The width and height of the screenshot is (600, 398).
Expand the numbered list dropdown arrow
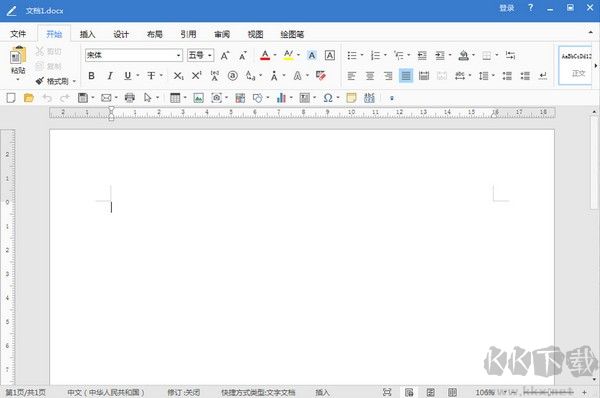385,55
